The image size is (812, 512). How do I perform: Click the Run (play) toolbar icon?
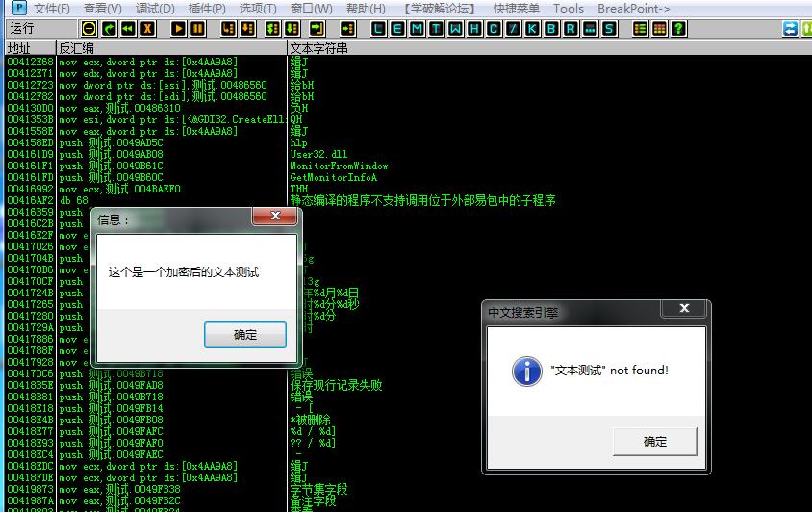pyautogui.click(x=178, y=29)
